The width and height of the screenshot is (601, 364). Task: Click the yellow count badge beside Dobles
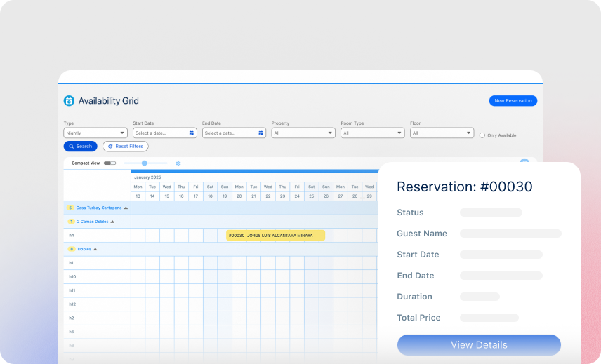click(71, 249)
